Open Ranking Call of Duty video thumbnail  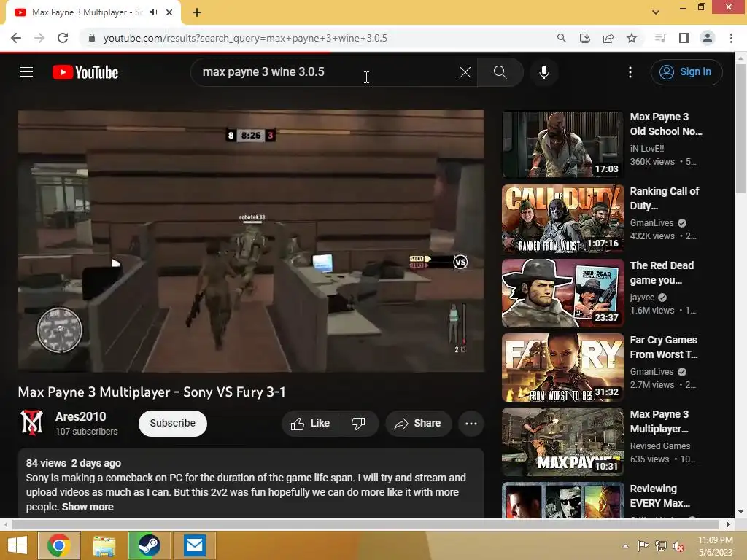(562, 218)
